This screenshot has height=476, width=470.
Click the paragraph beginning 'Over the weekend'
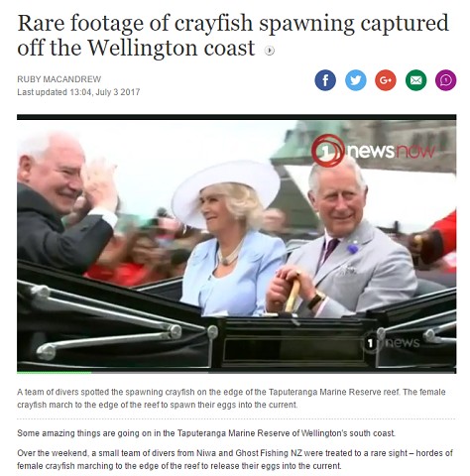[x=235, y=459]
